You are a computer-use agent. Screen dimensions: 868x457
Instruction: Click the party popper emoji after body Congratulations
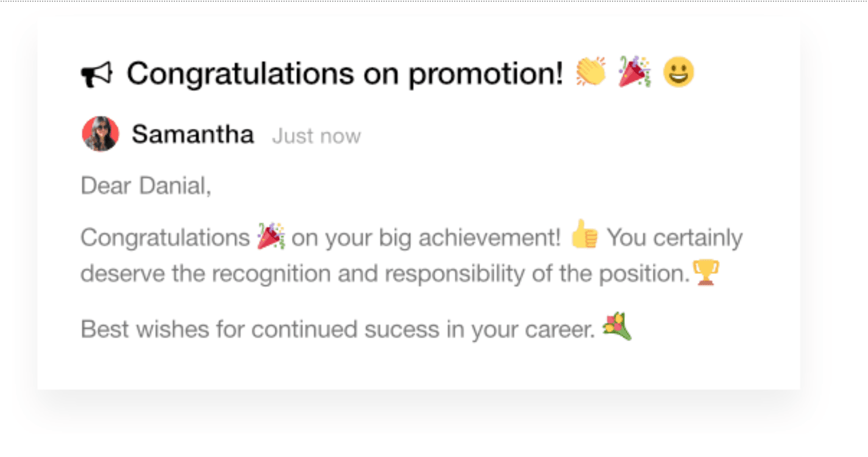click(x=271, y=237)
